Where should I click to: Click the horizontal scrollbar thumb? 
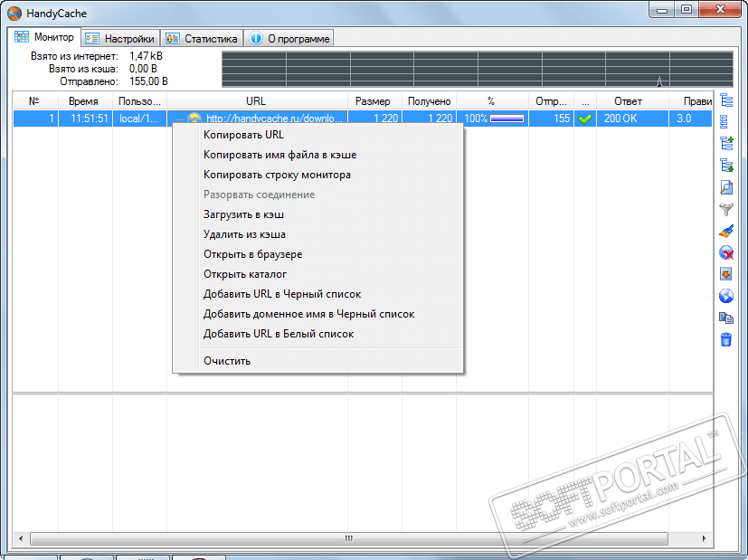(x=349, y=538)
